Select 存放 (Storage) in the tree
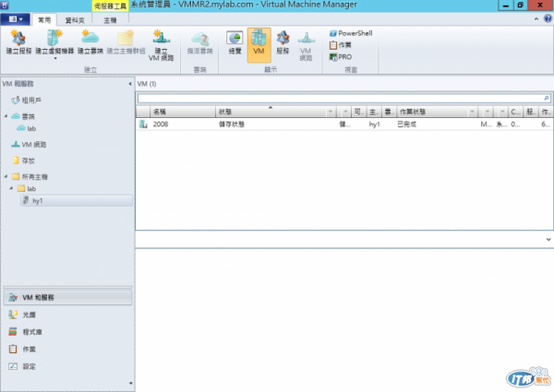 coord(23,160)
